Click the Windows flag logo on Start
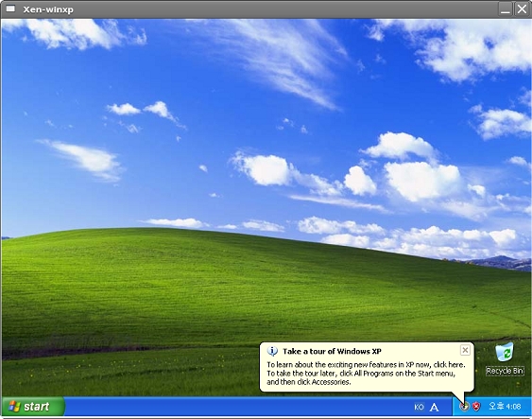This screenshot has width=532, height=419. 14,406
